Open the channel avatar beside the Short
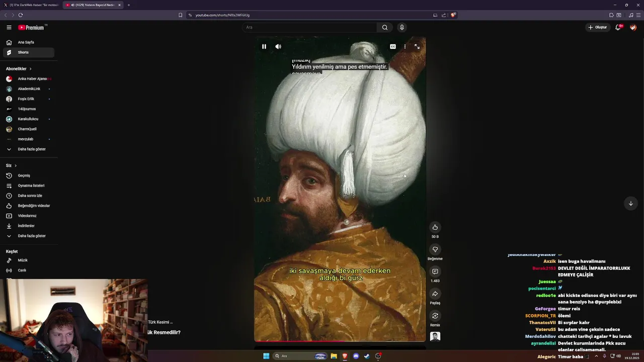 [x=435, y=336]
